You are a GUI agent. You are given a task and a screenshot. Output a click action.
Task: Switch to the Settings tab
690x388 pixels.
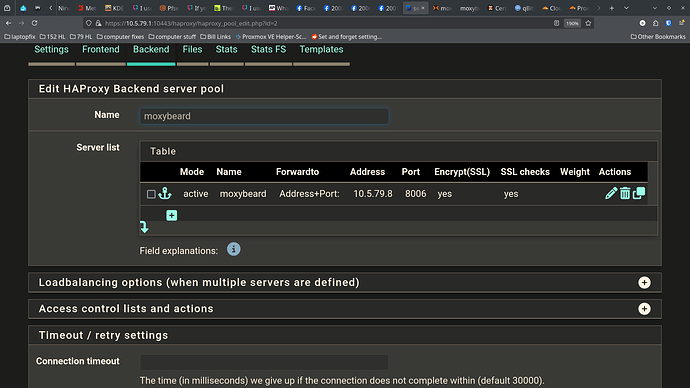[x=51, y=49]
